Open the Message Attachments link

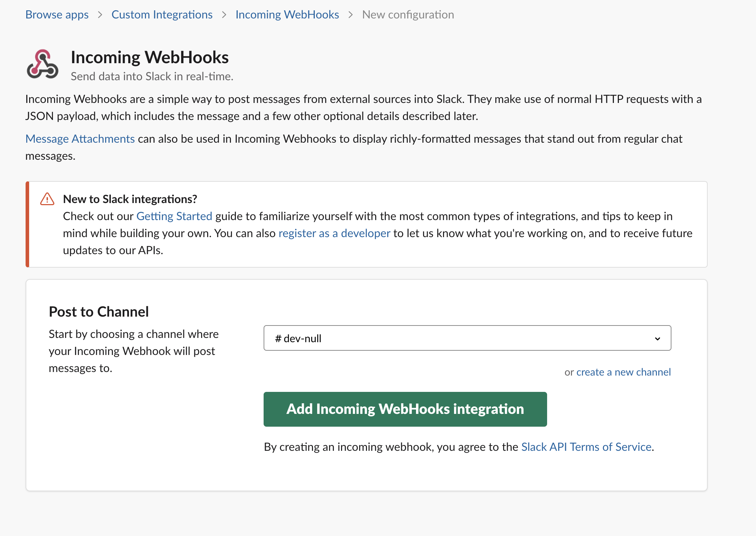coord(80,139)
